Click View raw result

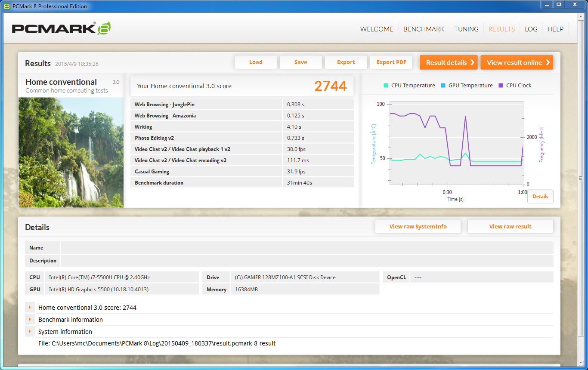point(510,226)
